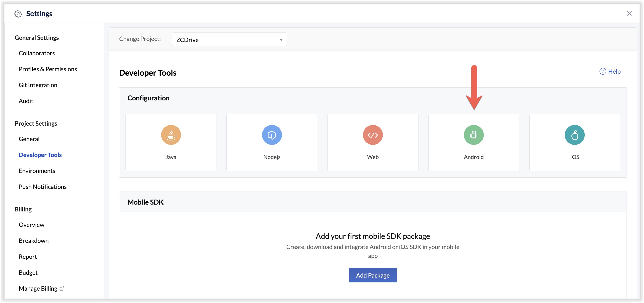The image size is (644, 303).
Task: Click the Java configuration icon
Action: pos(171,135)
